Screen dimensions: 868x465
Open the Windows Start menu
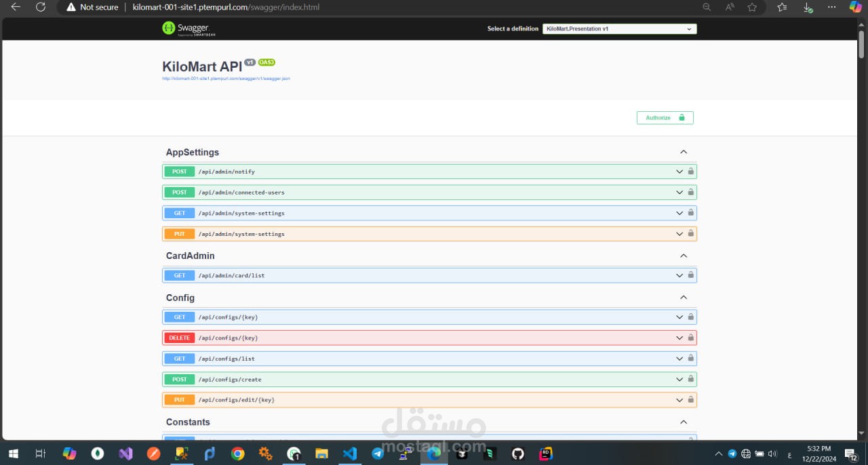(x=13, y=453)
